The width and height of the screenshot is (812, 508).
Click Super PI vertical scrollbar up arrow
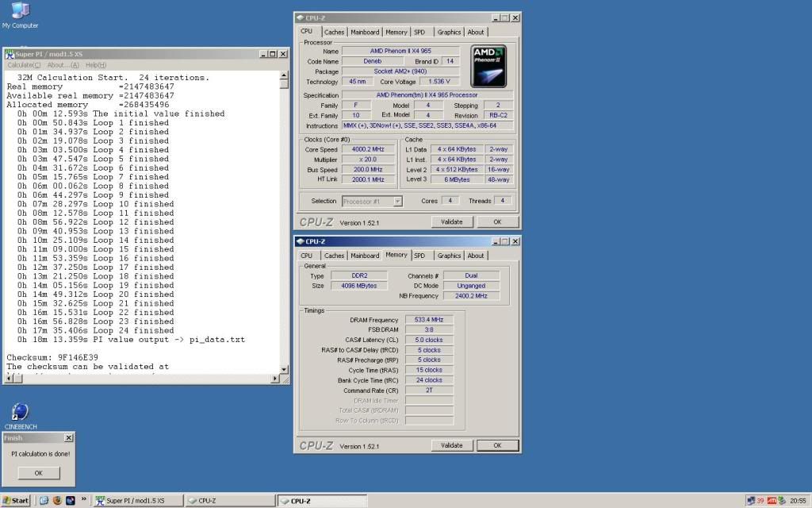[285, 75]
